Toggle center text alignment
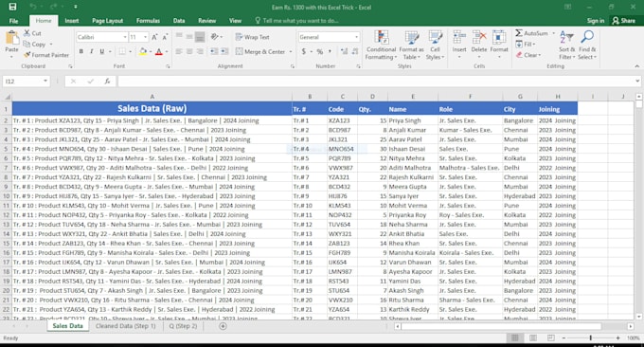The width and height of the screenshot is (644, 347). 189,51
